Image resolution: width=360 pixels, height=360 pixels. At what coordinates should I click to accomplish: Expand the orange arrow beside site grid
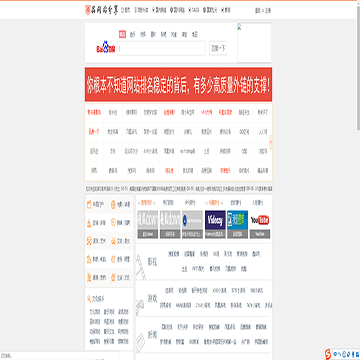[x=271, y=142]
